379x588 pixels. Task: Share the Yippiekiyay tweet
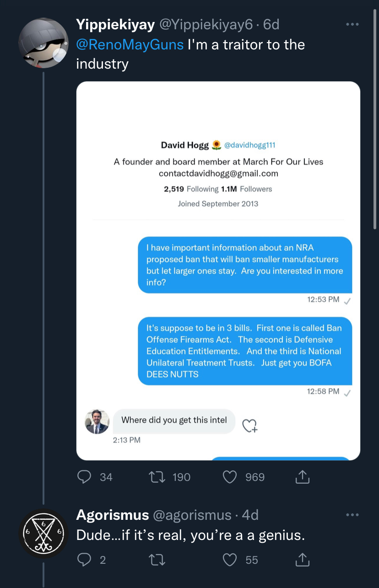click(x=303, y=477)
